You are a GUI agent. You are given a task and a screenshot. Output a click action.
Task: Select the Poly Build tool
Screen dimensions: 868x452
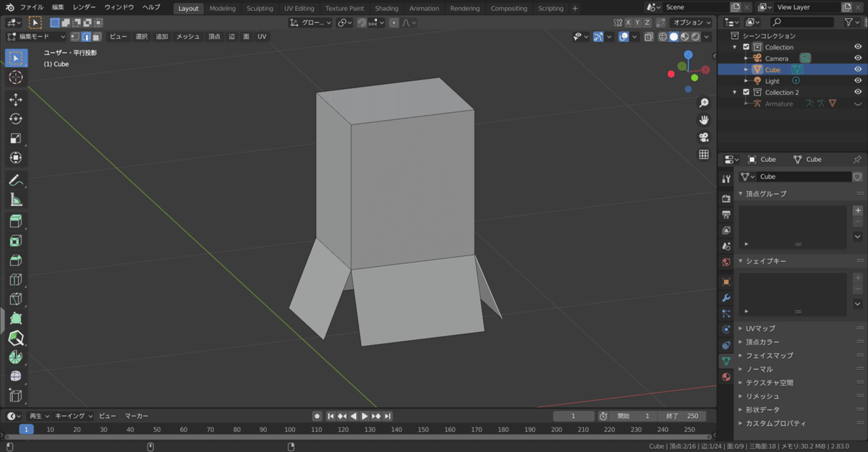click(x=16, y=319)
